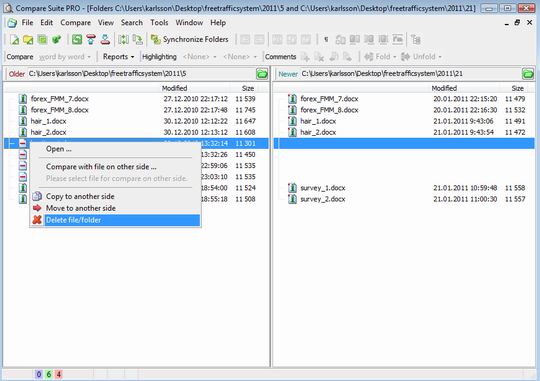This screenshot has height=381, width=540.
Task: Click the paragraph mark toolbar icon
Action: point(326,40)
